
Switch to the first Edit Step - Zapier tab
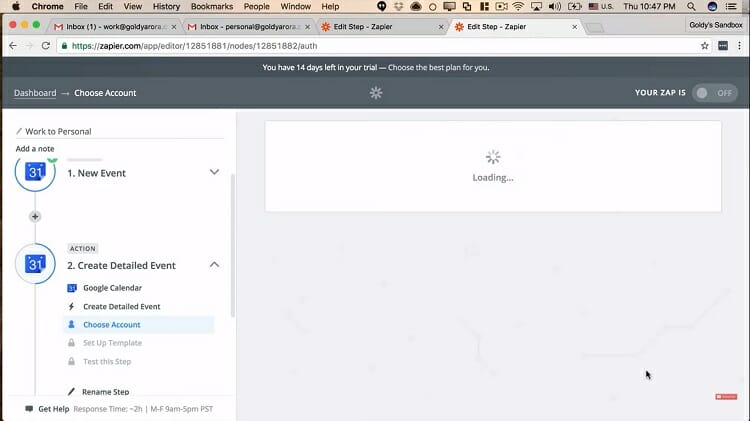(x=381, y=27)
